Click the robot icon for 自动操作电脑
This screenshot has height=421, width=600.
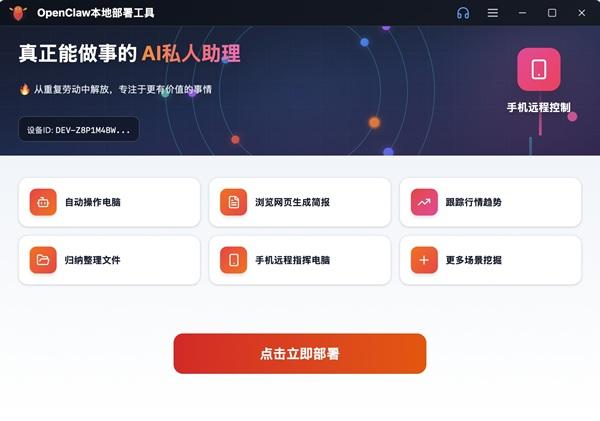(43, 202)
